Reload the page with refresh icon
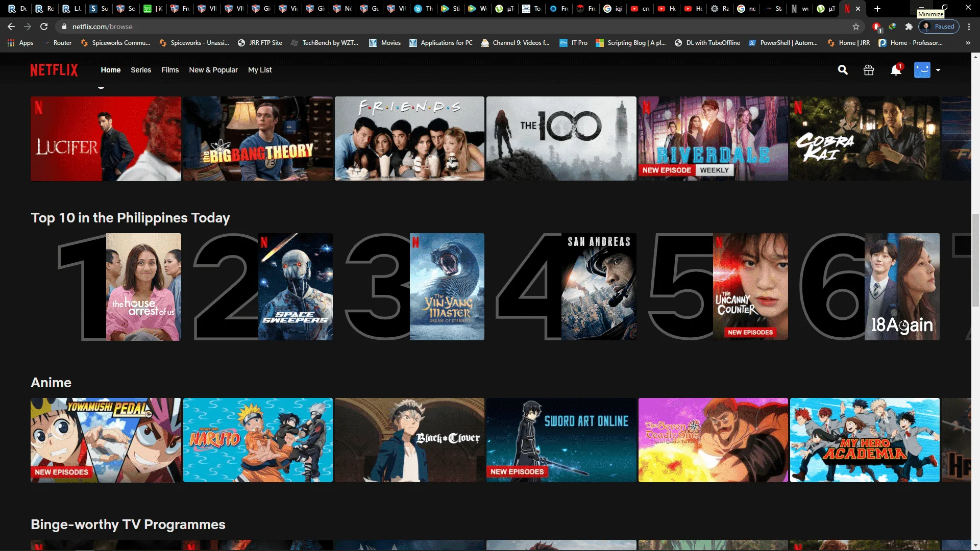The width and height of the screenshot is (980, 551). tap(44, 27)
